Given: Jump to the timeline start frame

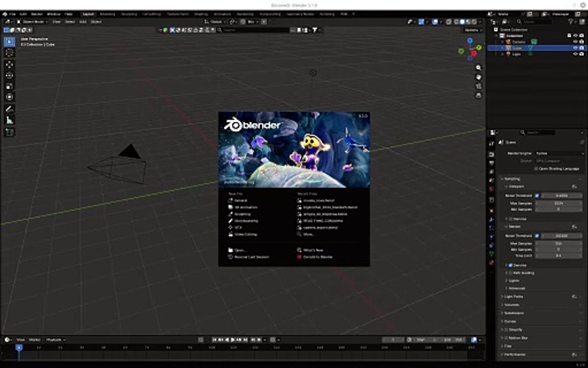Looking at the screenshot, I should pos(214,340).
